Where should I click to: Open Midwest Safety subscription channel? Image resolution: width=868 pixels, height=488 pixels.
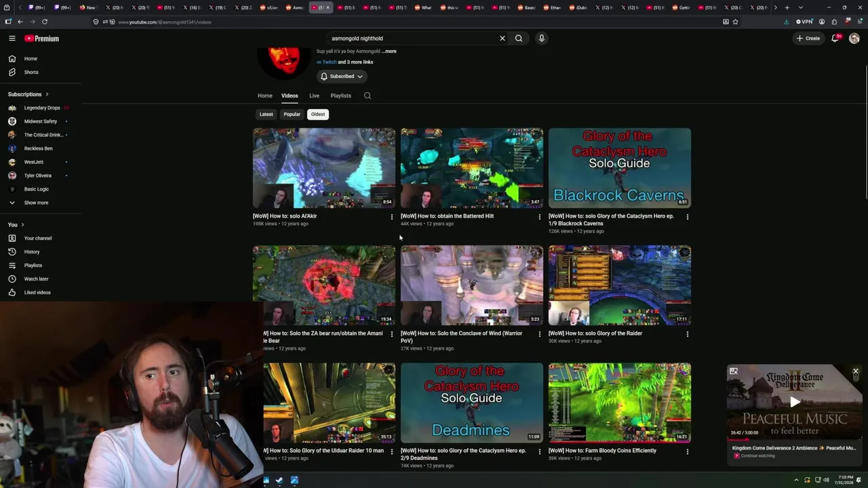pyautogui.click(x=41, y=121)
